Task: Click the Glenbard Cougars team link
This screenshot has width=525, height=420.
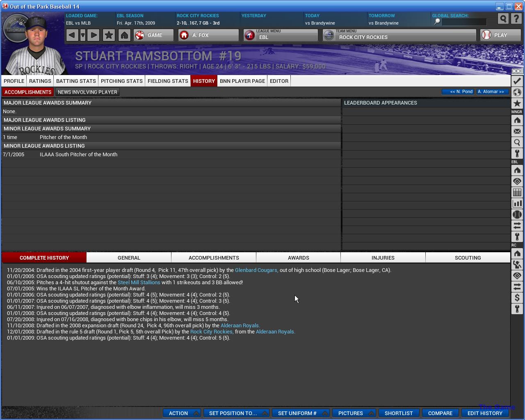Action: 256,270
